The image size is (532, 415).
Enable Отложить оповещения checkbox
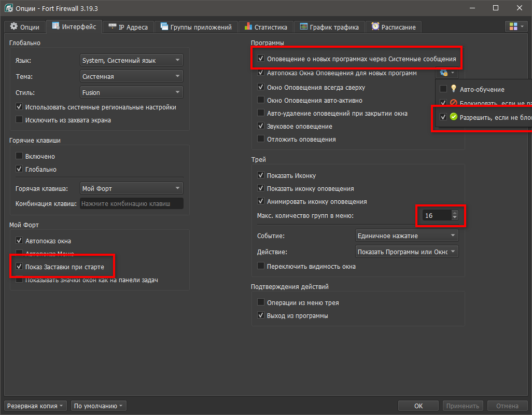point(297,139)
